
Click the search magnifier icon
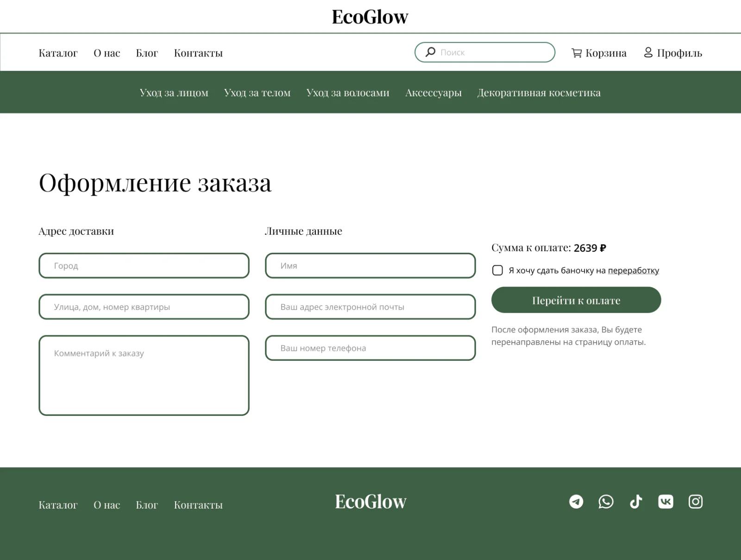coord(430,52)
